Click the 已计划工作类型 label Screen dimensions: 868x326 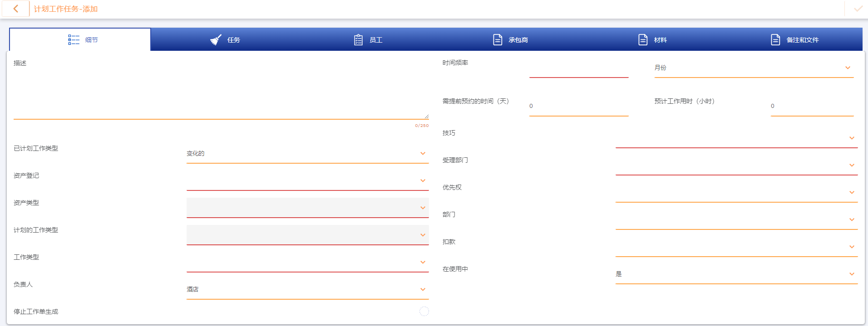36,148
